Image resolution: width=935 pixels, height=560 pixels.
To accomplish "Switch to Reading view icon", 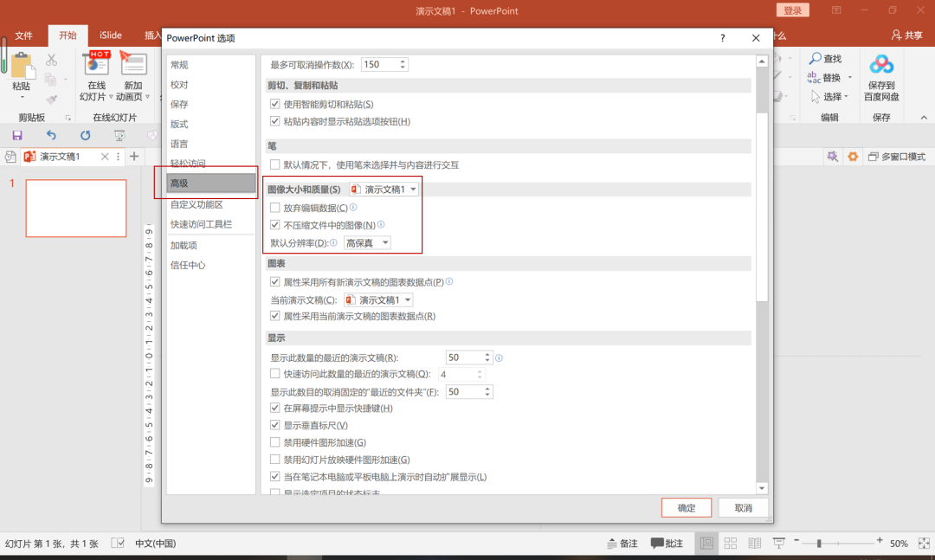I will pyautogui.click(x=754, y=544).
